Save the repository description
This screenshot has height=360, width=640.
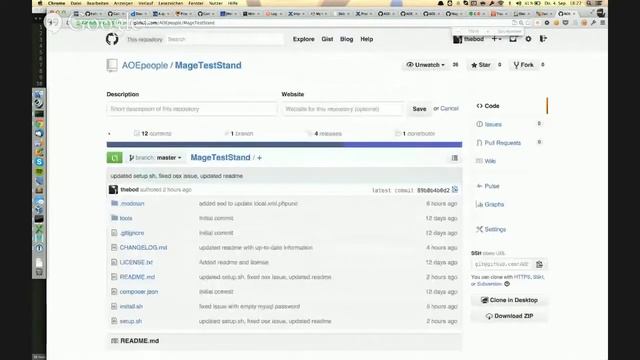419,109
